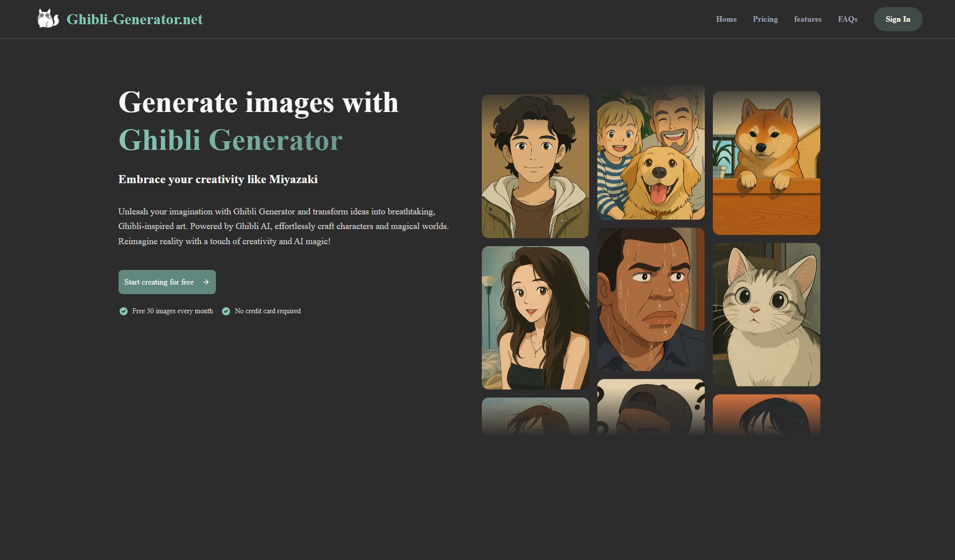This screenshot has height=560, width=955.
Task: Open the Pricing page
Action: (x=765, y=19)
